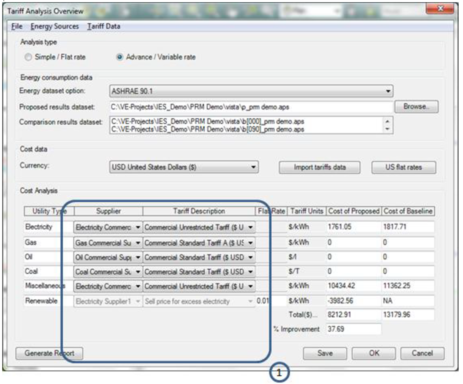Open the File menu
The image size is (463, 384).
17,26
